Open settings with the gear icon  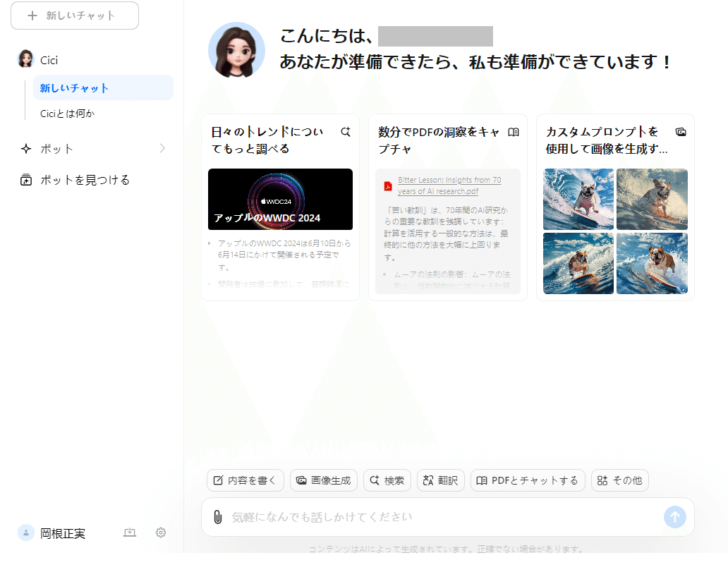point(160,533)
